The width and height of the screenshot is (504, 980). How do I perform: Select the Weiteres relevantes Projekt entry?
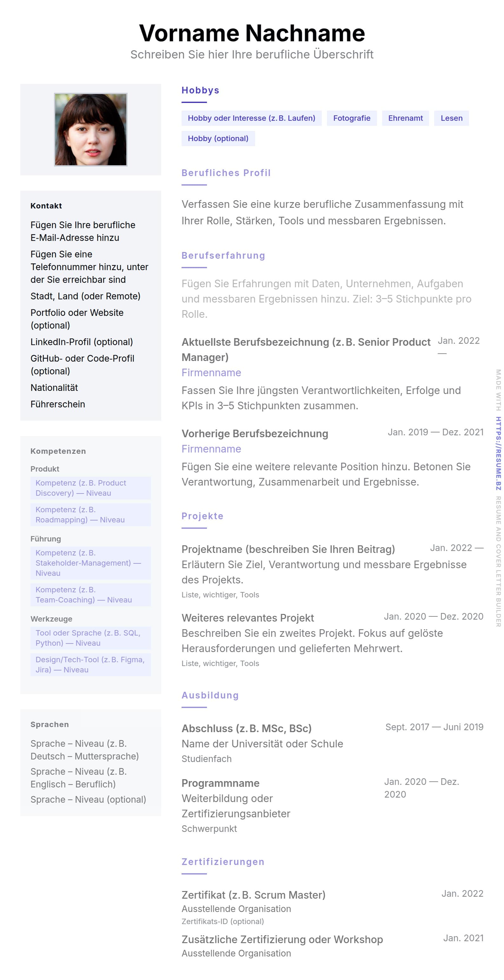coord(248,618)
